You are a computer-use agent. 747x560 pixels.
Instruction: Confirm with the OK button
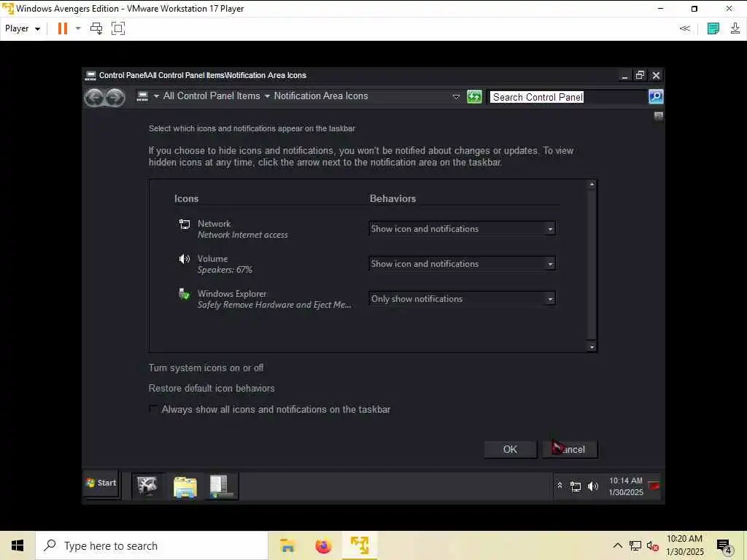click(510, 449)
